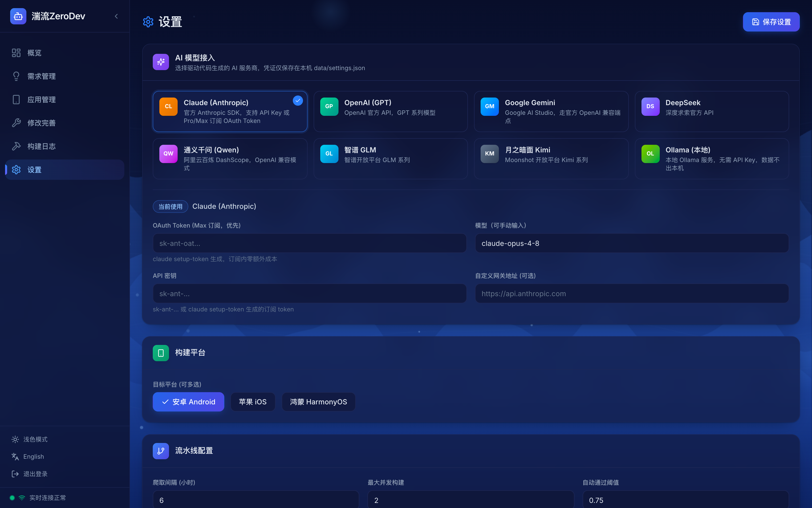This screenshot has height=508, width=812.
Task: Click the wifi connection status icon
Action: 22,498
